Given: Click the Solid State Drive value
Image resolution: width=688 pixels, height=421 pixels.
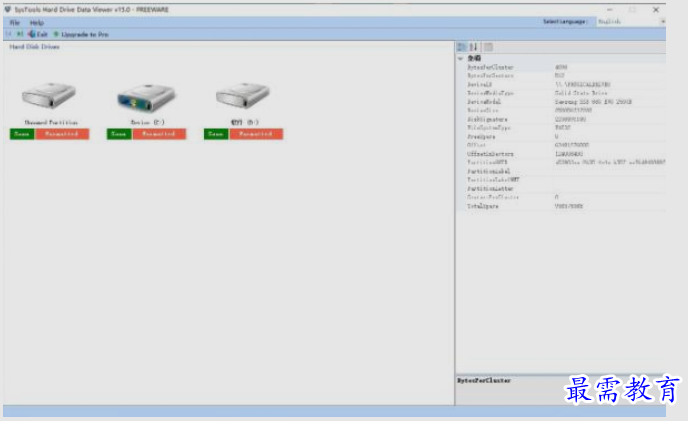Looking at the screenshot, I should pos(581,93).
